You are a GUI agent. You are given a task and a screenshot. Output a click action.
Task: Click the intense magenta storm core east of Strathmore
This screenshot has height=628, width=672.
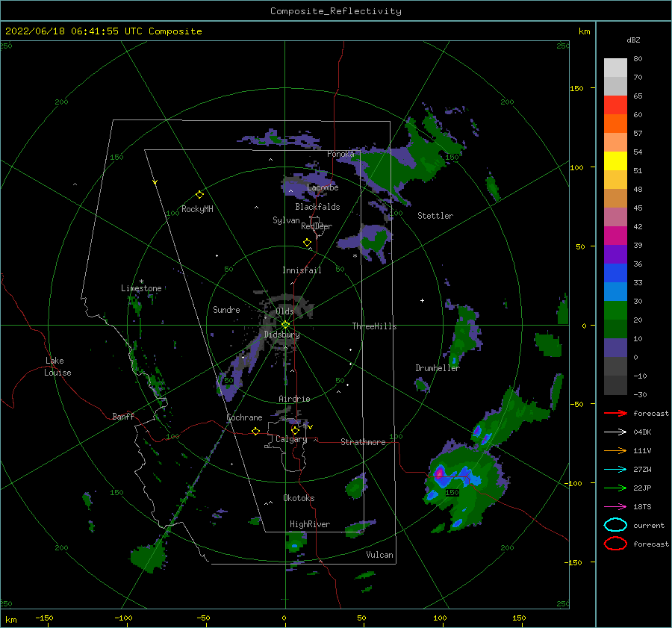439,473
